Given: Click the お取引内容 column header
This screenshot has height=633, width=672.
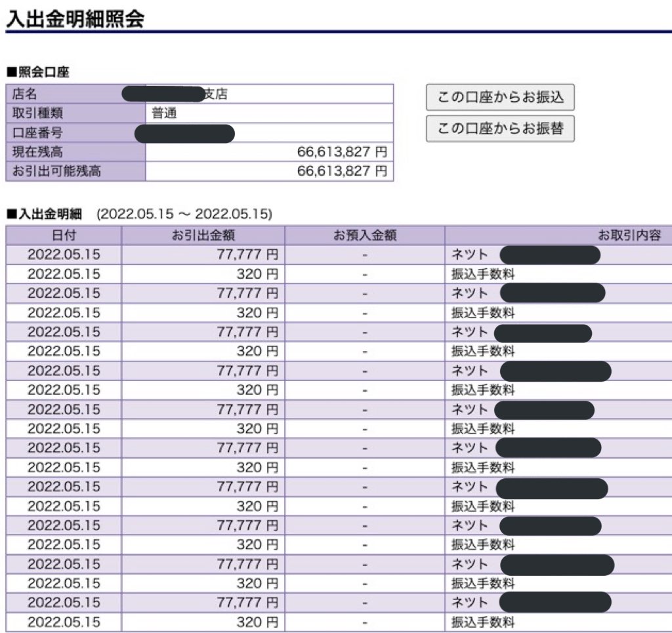Looking at the screenshot, I should tap(558, 235).
